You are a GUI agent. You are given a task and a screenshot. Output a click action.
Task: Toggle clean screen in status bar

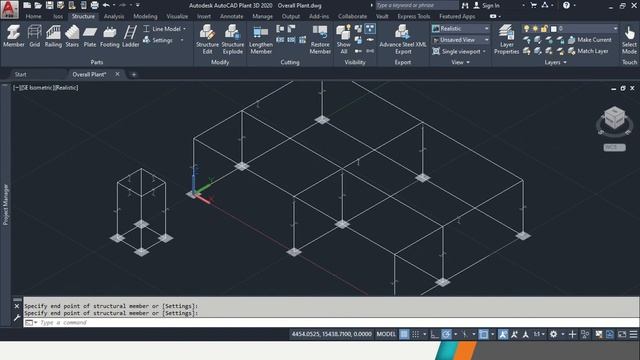pos(622,334)
